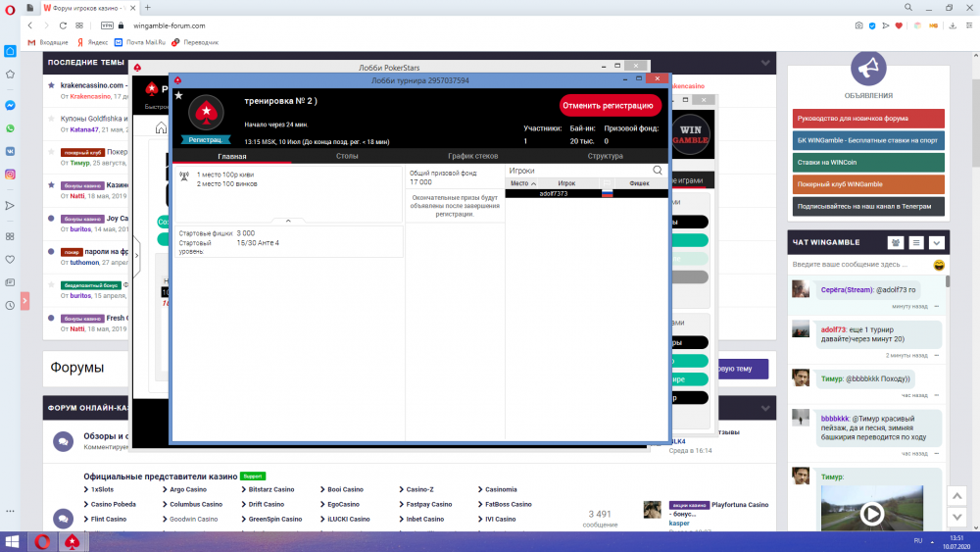Click the VK icon in the sidebar

(x=10, y=151)
